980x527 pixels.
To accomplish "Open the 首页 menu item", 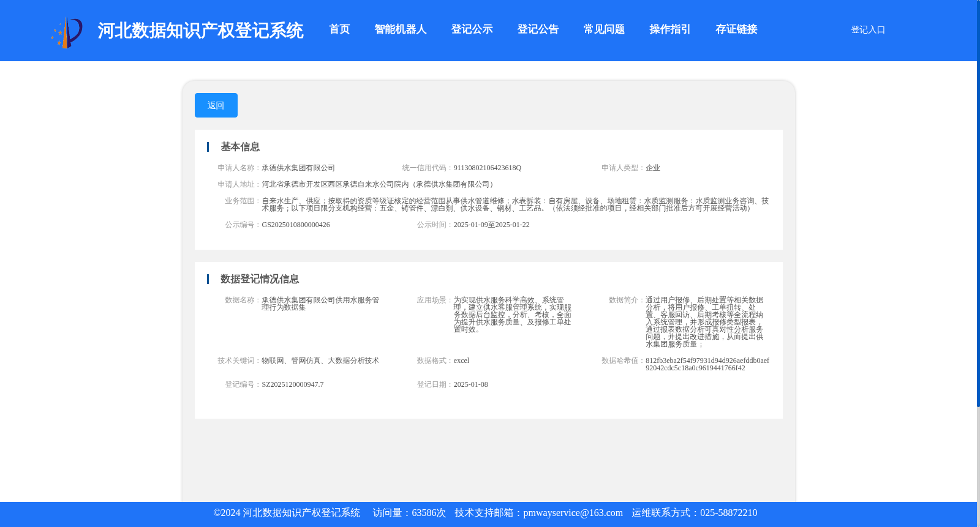I will click(339, 29).
